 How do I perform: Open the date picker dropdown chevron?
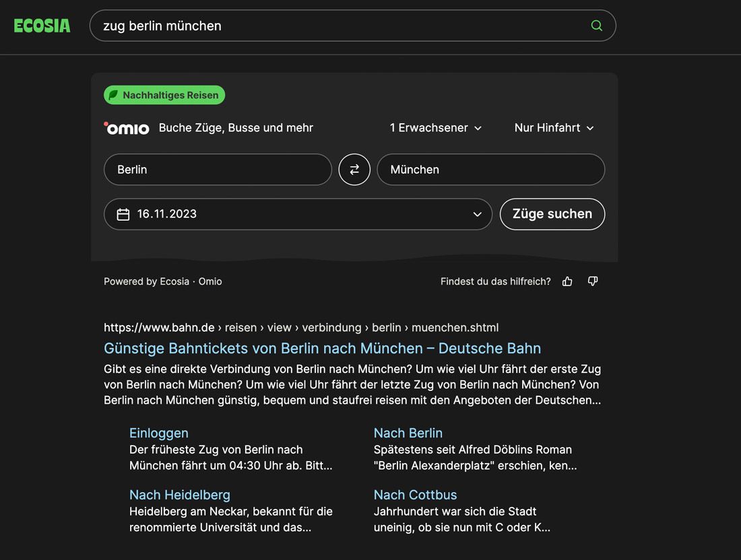[478, 214]
